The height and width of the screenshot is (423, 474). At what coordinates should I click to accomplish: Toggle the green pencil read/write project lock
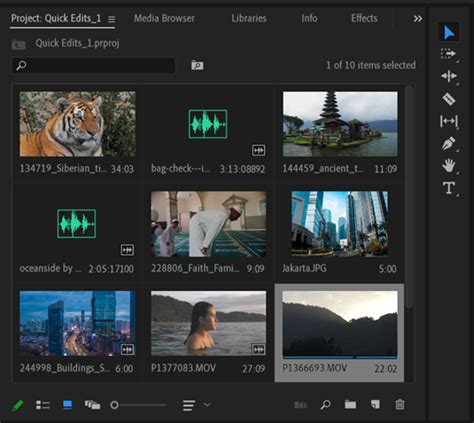18,405
